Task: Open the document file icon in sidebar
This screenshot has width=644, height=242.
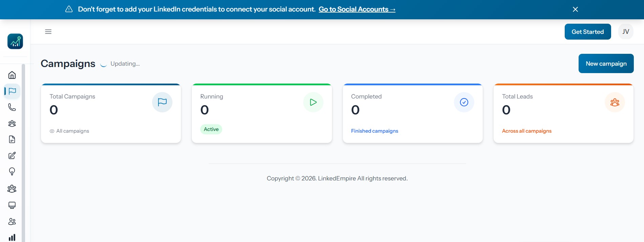Action: [x=12, y=139]
